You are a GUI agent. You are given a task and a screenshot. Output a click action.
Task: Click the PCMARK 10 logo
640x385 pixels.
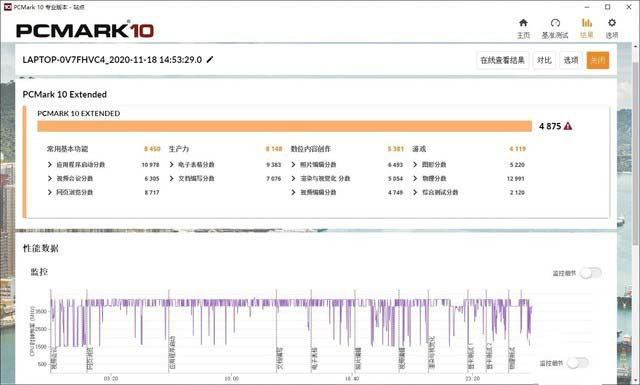[85, 31]
